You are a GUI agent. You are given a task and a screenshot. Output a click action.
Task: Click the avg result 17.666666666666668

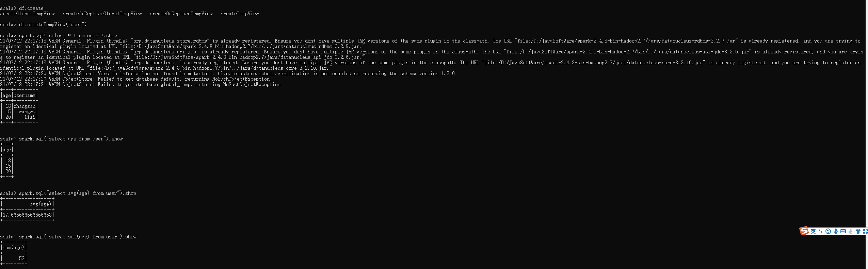click(27, 215)
